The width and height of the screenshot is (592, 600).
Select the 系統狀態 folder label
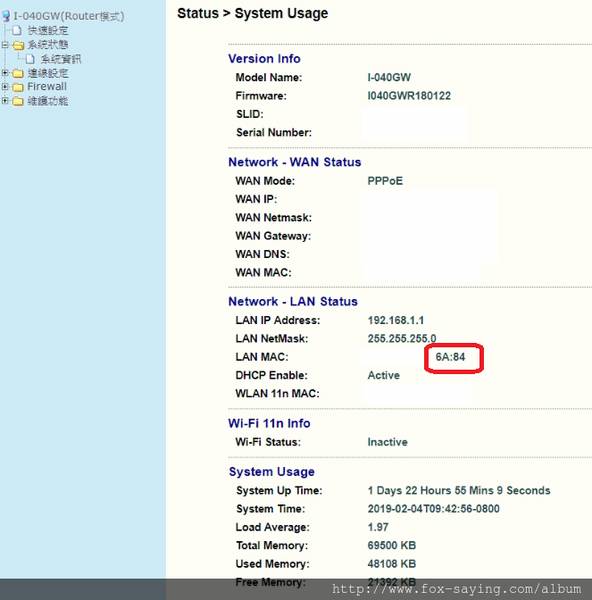[48, 45]
